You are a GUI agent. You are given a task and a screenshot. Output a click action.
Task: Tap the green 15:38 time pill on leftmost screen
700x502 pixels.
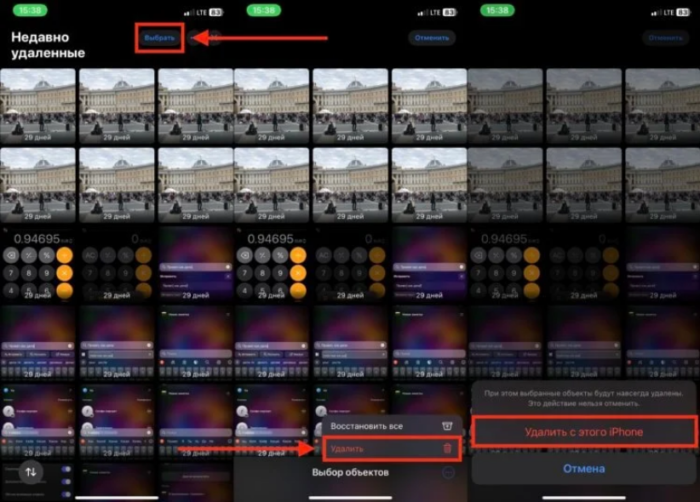(x=29, y=10)
